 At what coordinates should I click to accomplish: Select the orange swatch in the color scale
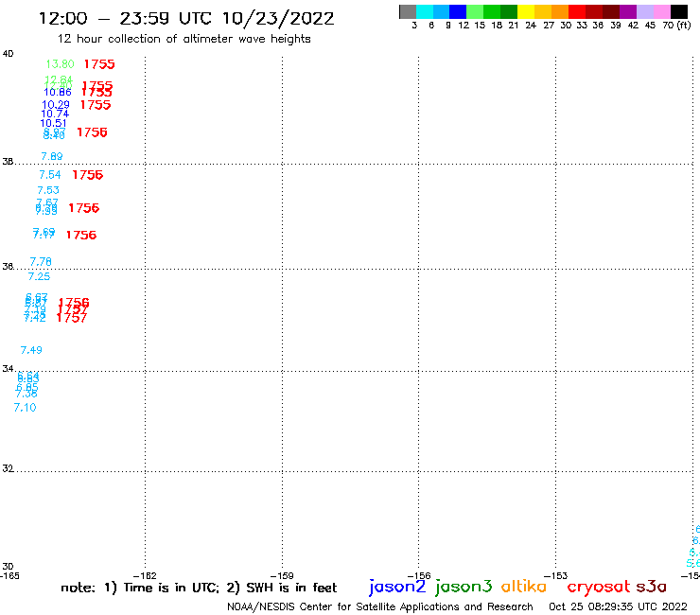pyautogui.click(x=560, y=11)
